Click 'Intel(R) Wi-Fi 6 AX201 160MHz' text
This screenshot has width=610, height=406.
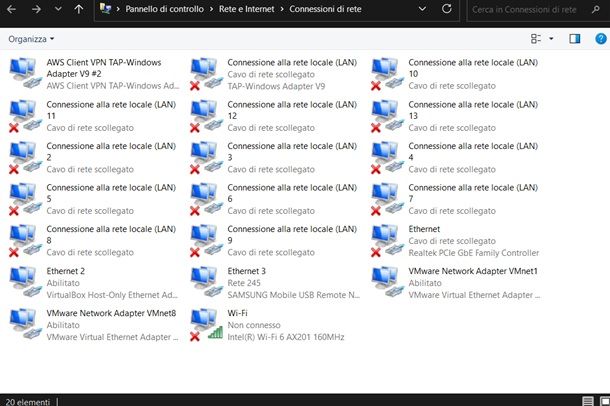pos(286,337)
